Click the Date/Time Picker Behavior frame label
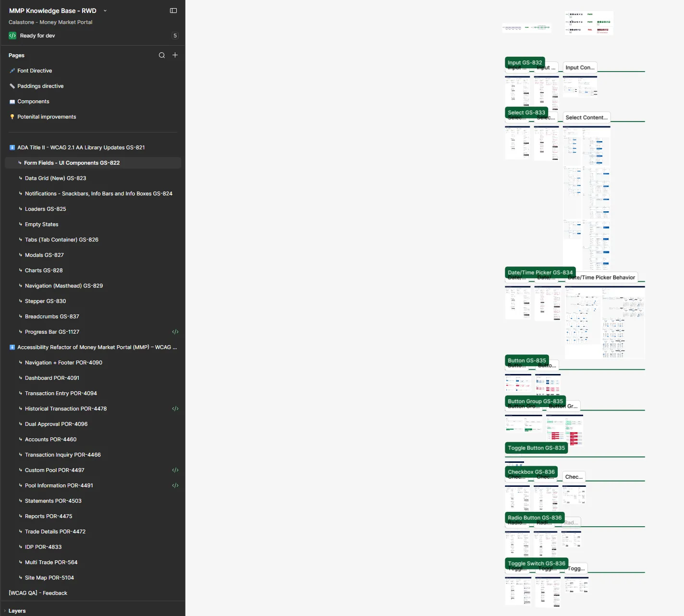Viewport: 684px width, 616px height. 602,278
